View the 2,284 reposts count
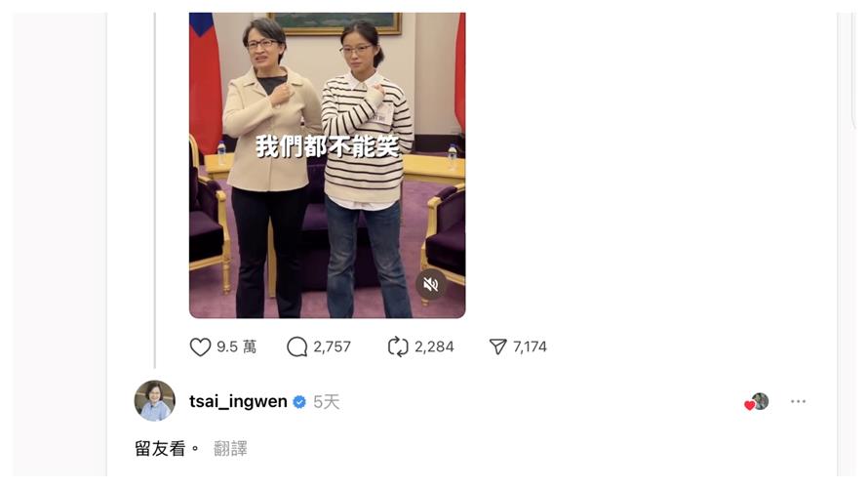 tap(434, 346)
